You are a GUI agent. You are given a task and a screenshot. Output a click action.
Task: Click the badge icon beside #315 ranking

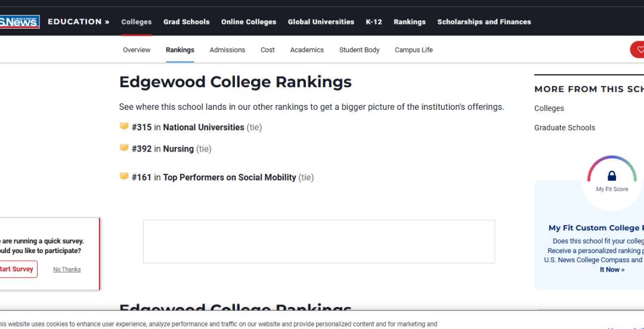pyautogui.click(x=124, y=127)
